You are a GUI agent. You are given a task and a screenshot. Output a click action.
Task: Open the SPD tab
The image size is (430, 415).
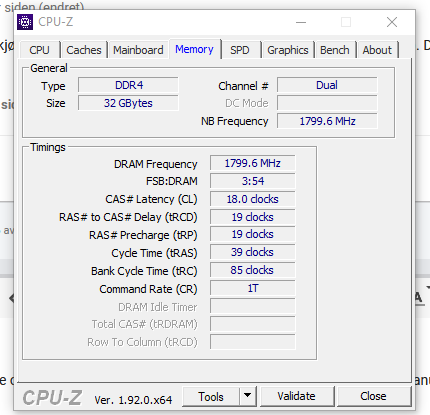240,50
